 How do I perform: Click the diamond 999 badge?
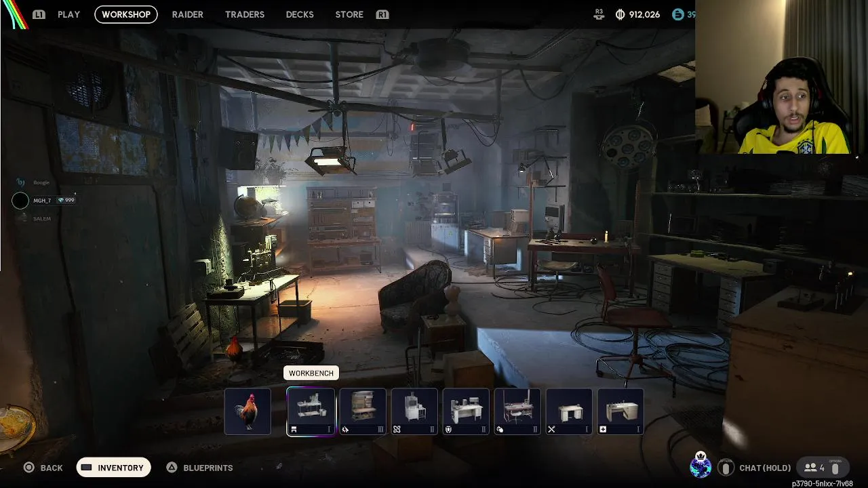66,201
